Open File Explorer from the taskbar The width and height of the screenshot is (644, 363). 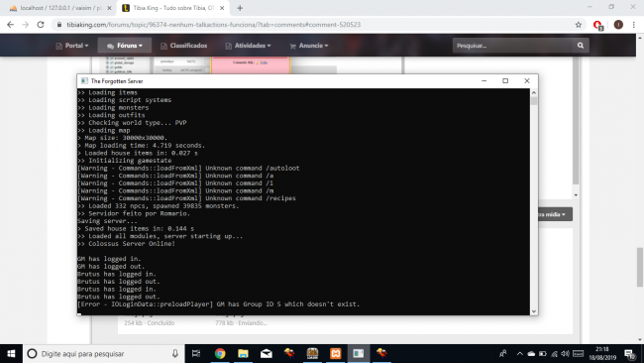243,353
